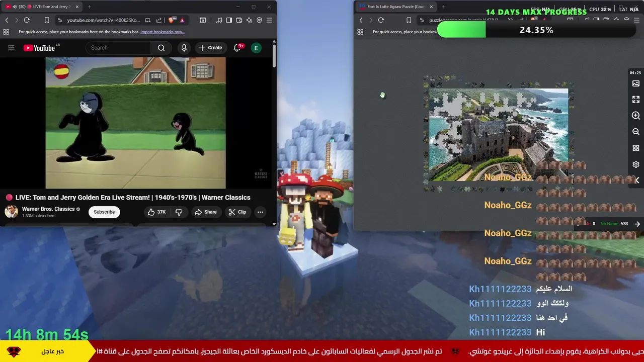Screen dimensions: 644x362
Task: Open the YouTube window browser main menu
Action: [269, 20]
